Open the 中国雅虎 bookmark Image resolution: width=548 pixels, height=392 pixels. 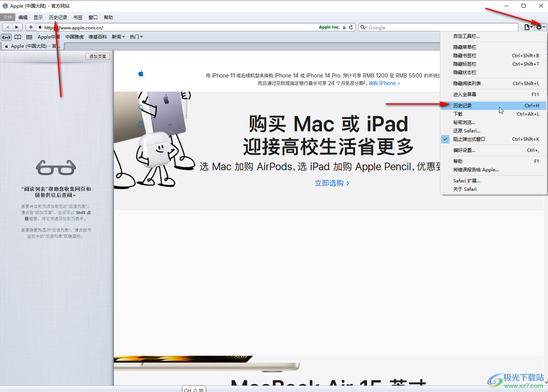pyautogui.click(x=74, y=37)
